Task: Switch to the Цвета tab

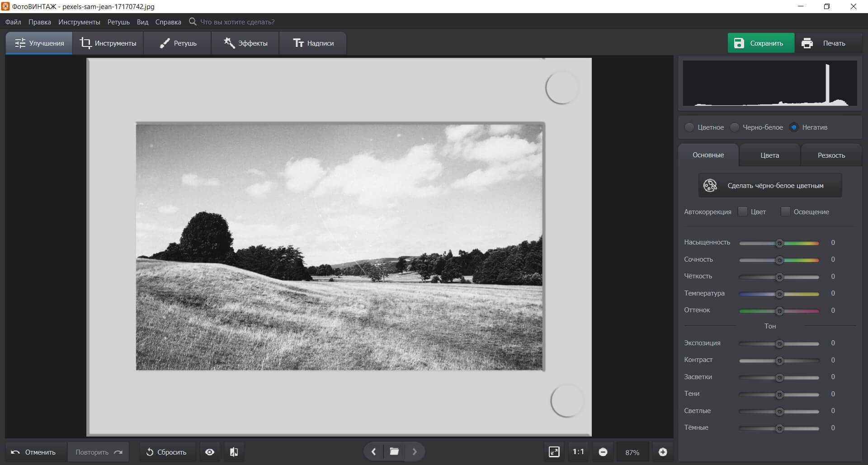Action: (769, 155)
